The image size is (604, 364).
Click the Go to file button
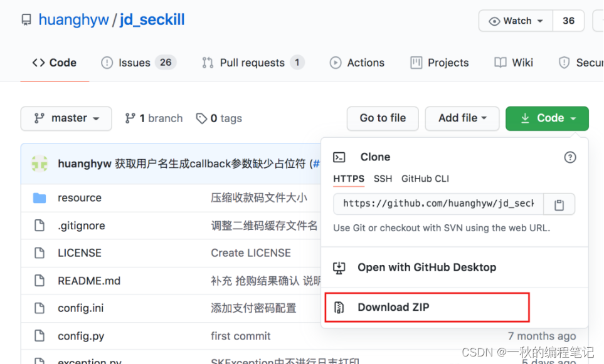(383, 118)
